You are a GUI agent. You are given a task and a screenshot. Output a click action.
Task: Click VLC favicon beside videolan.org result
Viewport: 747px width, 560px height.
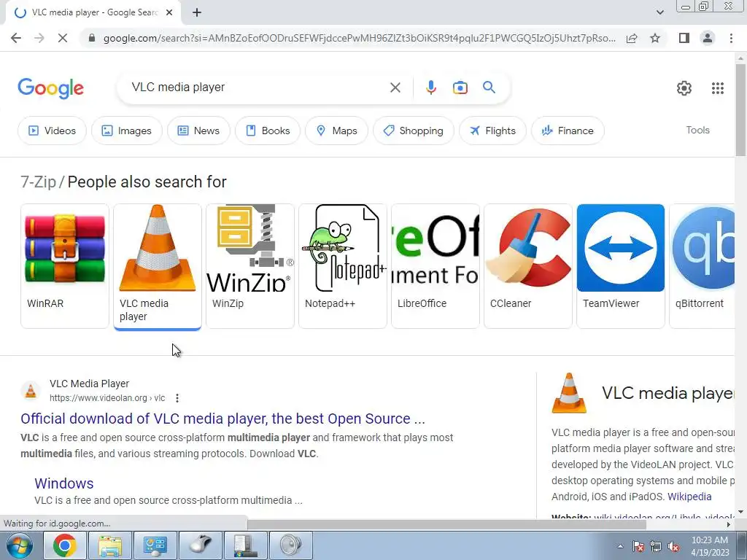coord(31,391)
